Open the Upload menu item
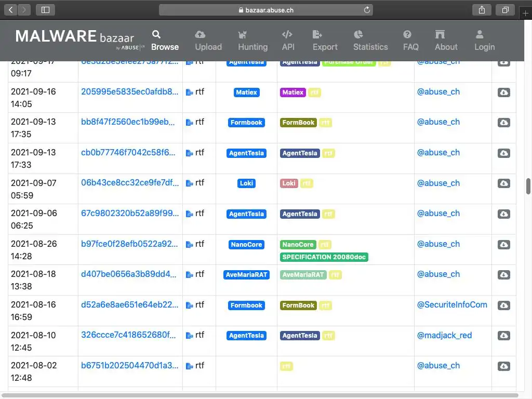This screenshot has width=532, height=399. pos(208,41)
